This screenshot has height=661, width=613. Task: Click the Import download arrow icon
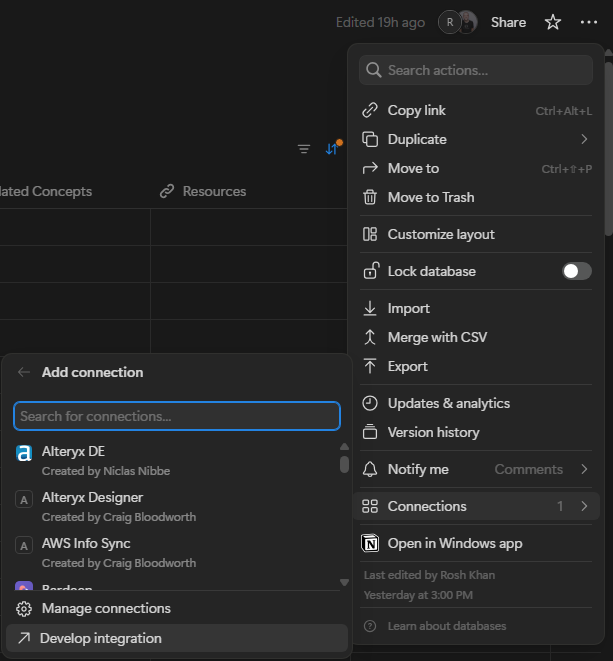tap(370, 308)
